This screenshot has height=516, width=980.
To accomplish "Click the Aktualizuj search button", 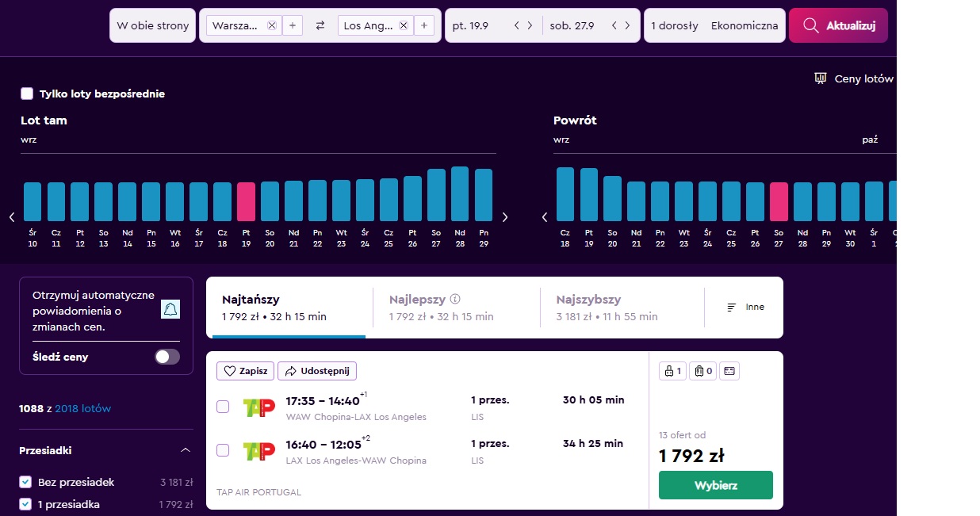I will pos(838,25).
